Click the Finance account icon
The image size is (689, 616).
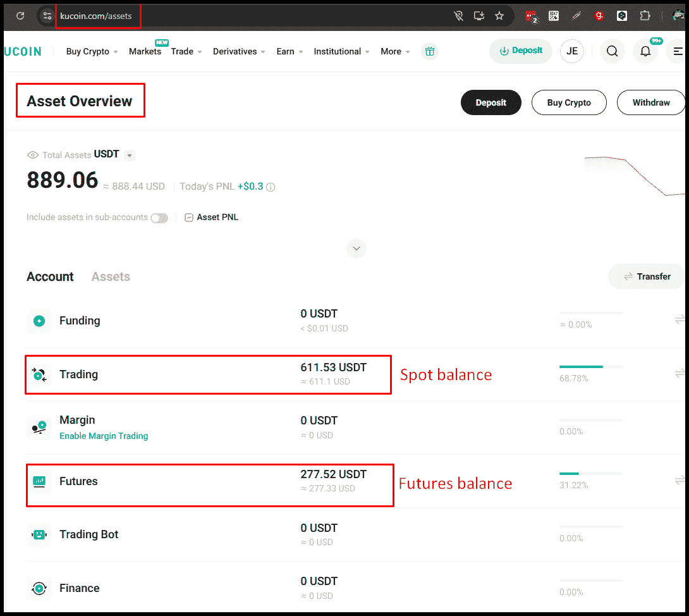click(39, 588)
